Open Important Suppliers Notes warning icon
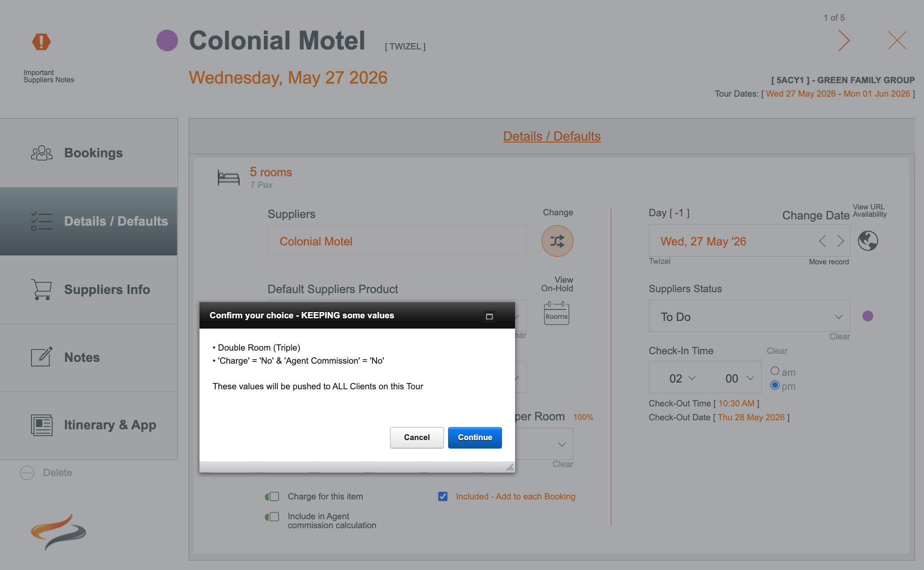Viewport: 924px width, 570px height. coord(41,42)
